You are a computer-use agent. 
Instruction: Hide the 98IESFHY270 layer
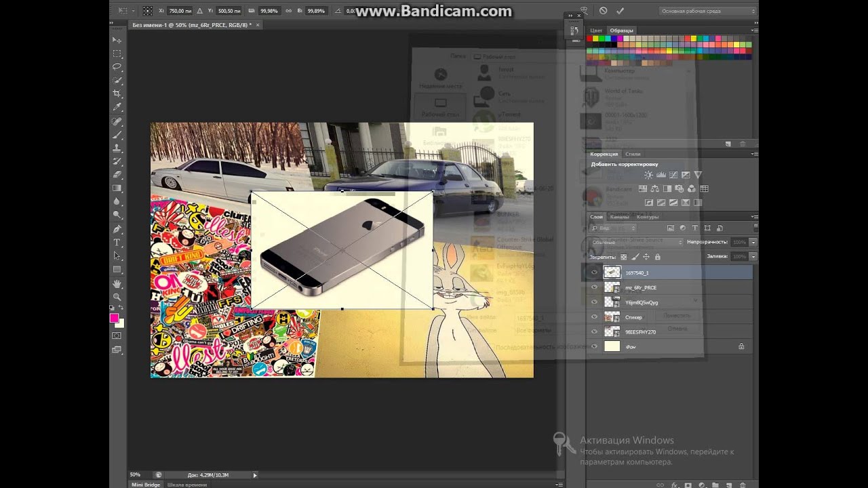click(594, 332)
